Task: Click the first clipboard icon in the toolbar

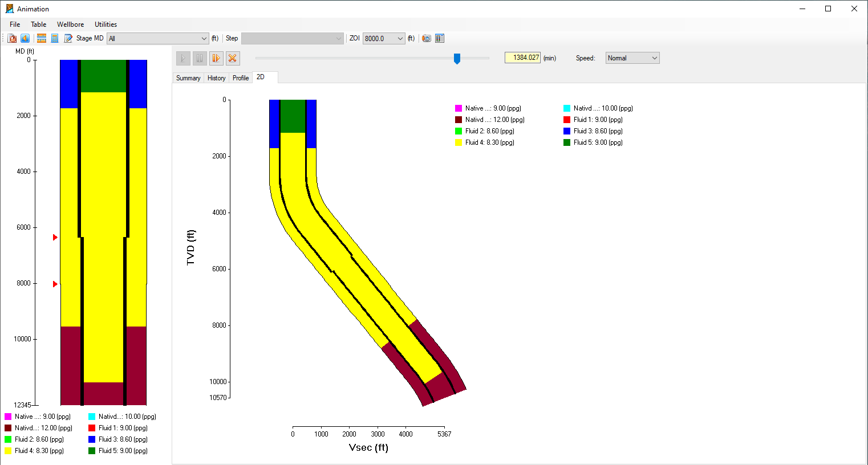Action: coord(12,38)
